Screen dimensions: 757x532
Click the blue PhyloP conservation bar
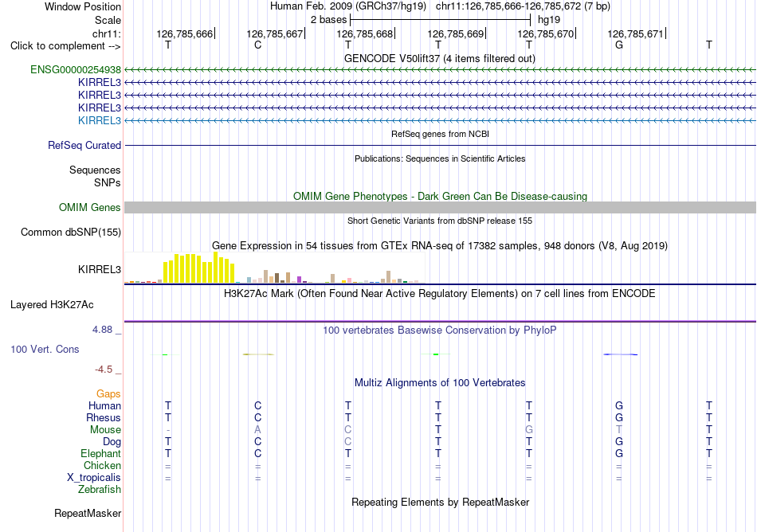(x=621, y=354)
